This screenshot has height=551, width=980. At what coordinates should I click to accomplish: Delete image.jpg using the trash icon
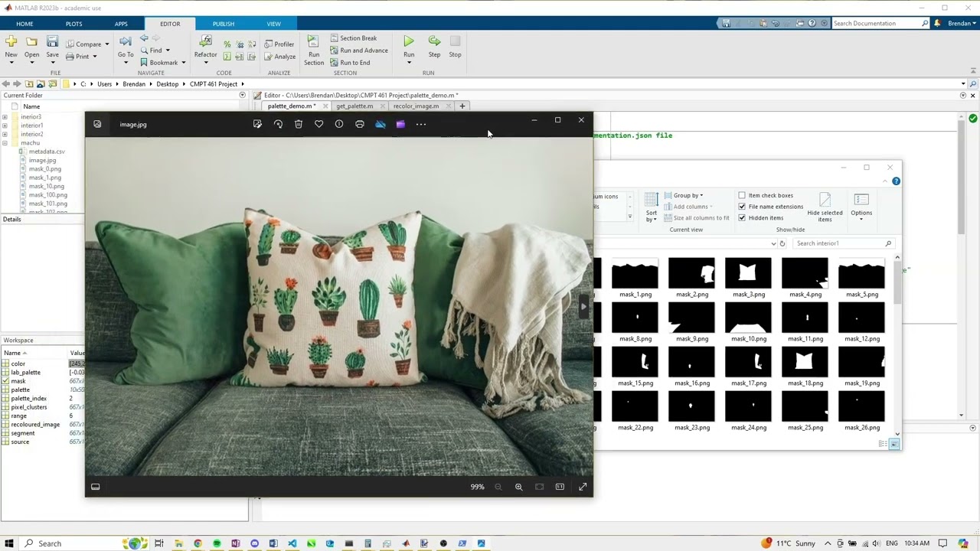pyautogui.click(x=299, y=124)
